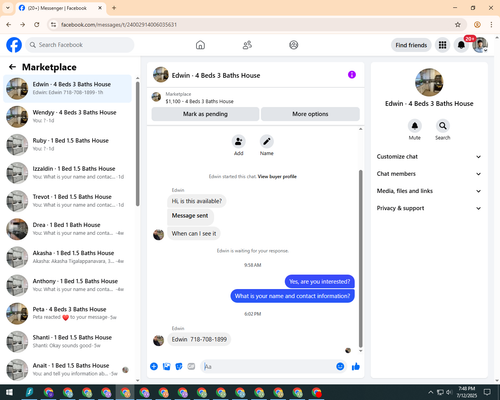Viewport: 500px width, 400px height.
Task: Click message 'Edwin 718-708-1899'
Action: (199, 339)
